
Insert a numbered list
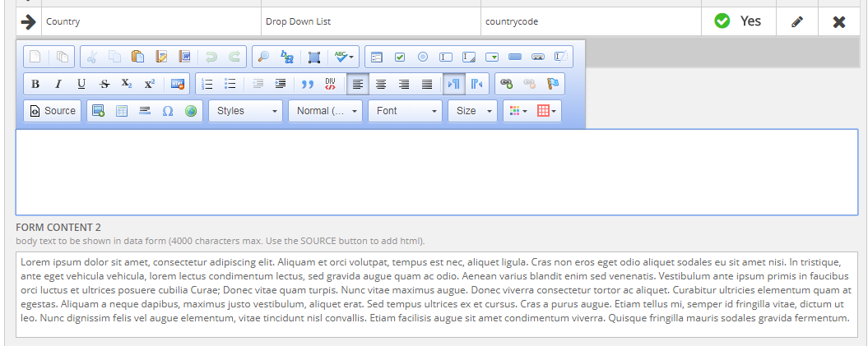click(x=207, y=84)
